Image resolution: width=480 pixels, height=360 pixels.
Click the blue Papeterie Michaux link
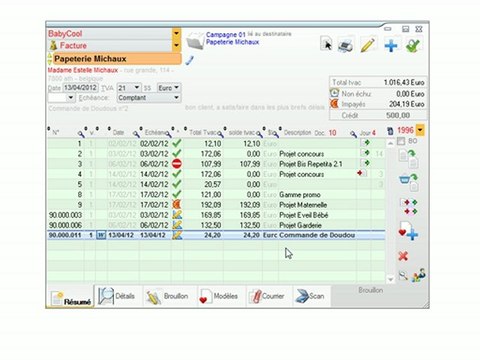pos(232,42)
